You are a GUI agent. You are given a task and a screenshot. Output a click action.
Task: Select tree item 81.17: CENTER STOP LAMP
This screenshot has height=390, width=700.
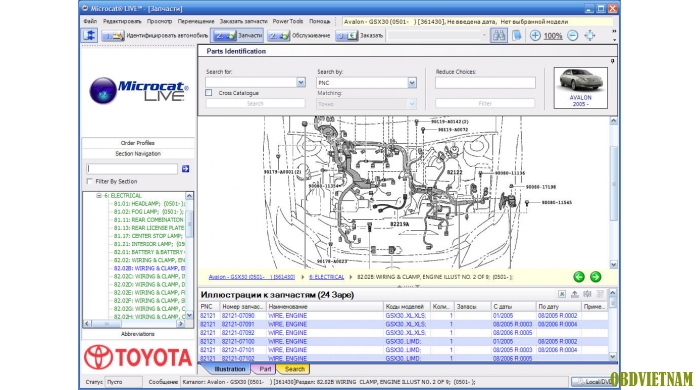148,236
